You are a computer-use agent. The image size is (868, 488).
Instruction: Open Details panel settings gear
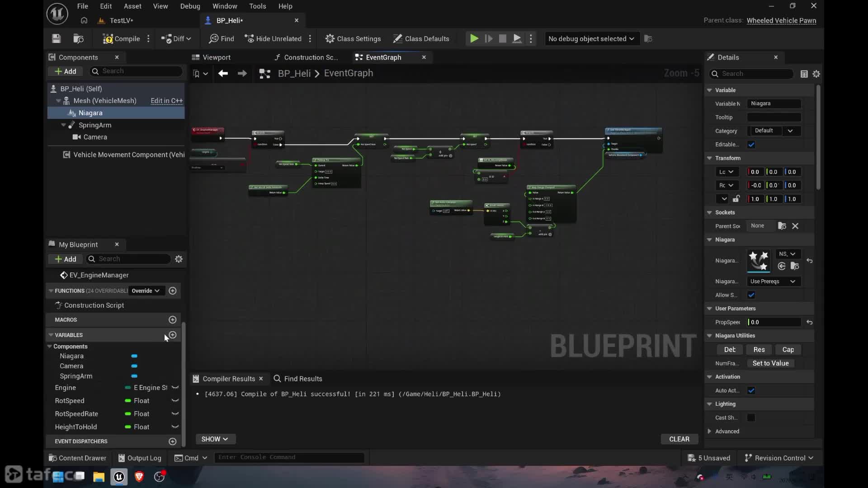pyautogui.click(x=816, y=74)
